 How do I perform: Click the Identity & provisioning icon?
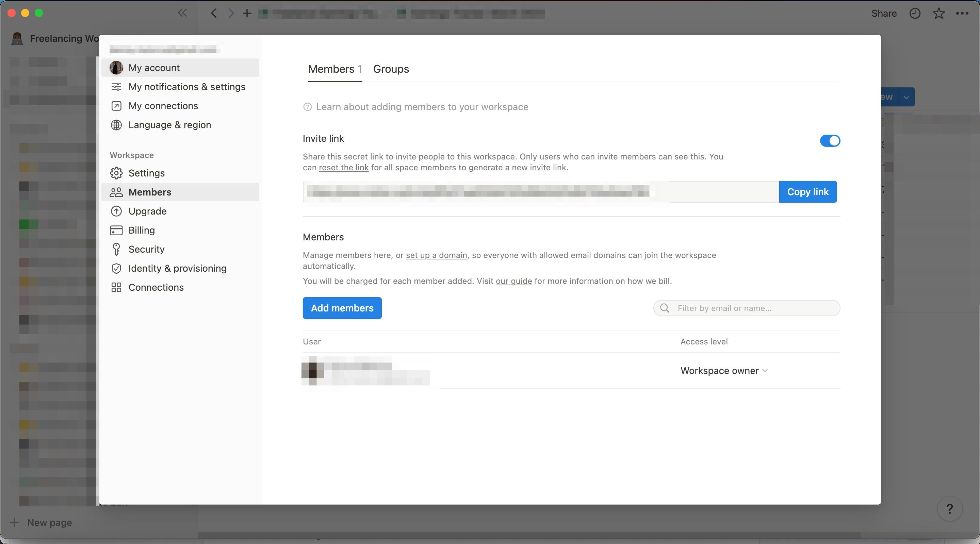(116, 269)
